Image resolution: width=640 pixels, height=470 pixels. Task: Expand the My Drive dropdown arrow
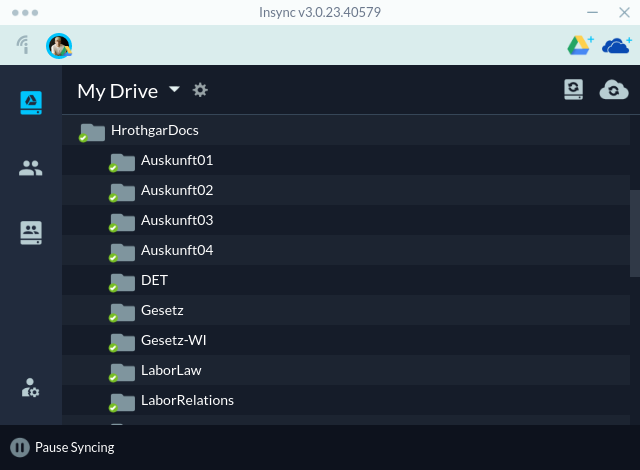pos(174,89)
